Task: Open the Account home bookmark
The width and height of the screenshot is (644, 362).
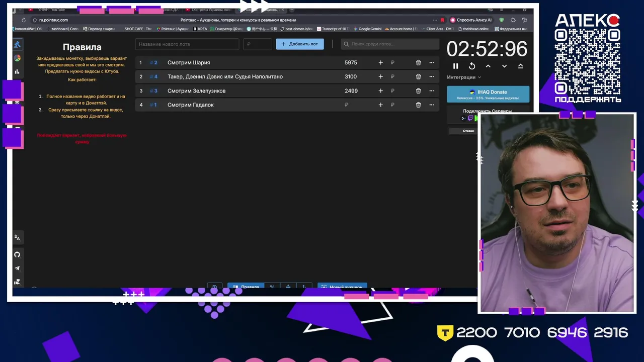Action: click(401, 29)
